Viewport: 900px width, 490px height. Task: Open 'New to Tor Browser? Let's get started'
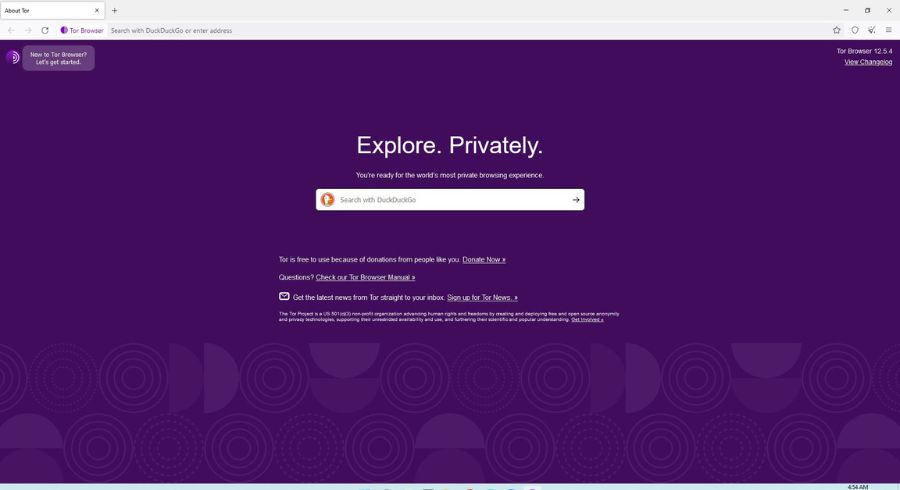click(x=59, y=58)
